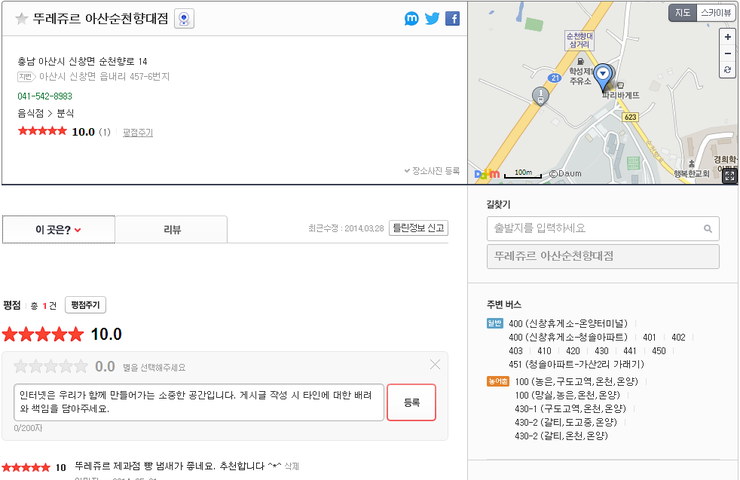Expand the map to full screen

[x=730, y=176]
